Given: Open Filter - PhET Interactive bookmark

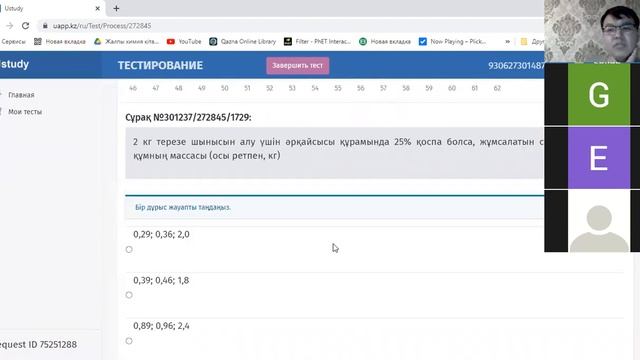Looking at the screenshot, I should 318,42.
